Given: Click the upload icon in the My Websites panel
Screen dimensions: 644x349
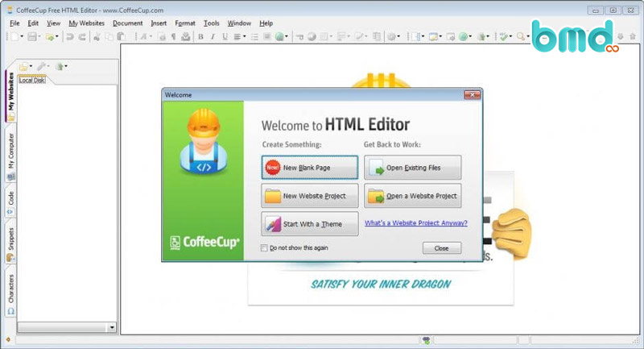Looking at the screenshot, I should coord(60,66).
